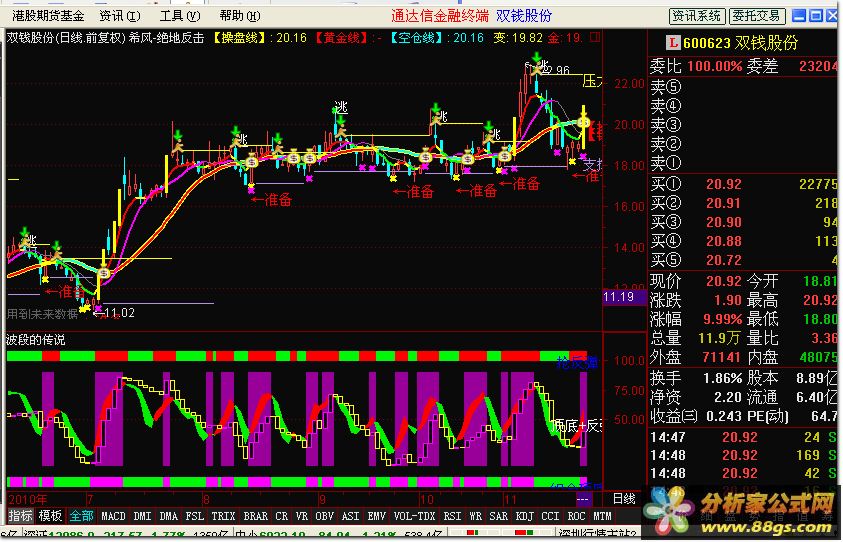Click the purple '---' button on time axis
The height and width of the screenshot is (542, 843).
point(583,500)
